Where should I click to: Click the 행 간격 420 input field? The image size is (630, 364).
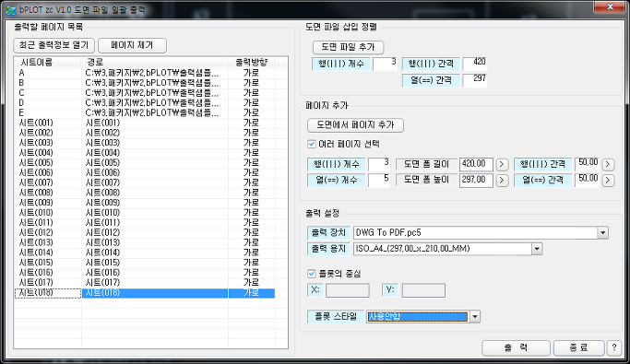475,64
